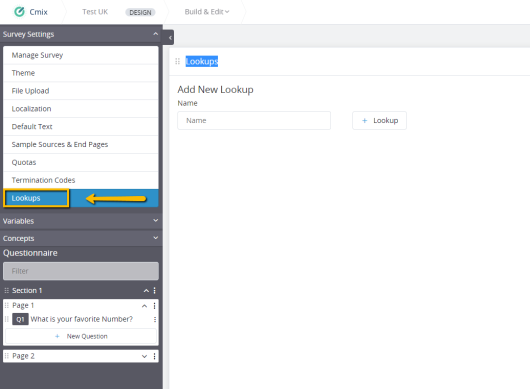Open the Build & Edit dropdown
The height and width of the screenshot is (389, 530).
pyautogui.click(x=207, y=12)
